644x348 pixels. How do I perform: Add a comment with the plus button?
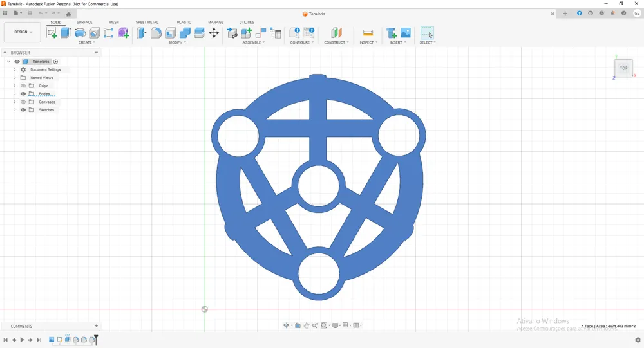pyautogui.click(x=97, y=326)
